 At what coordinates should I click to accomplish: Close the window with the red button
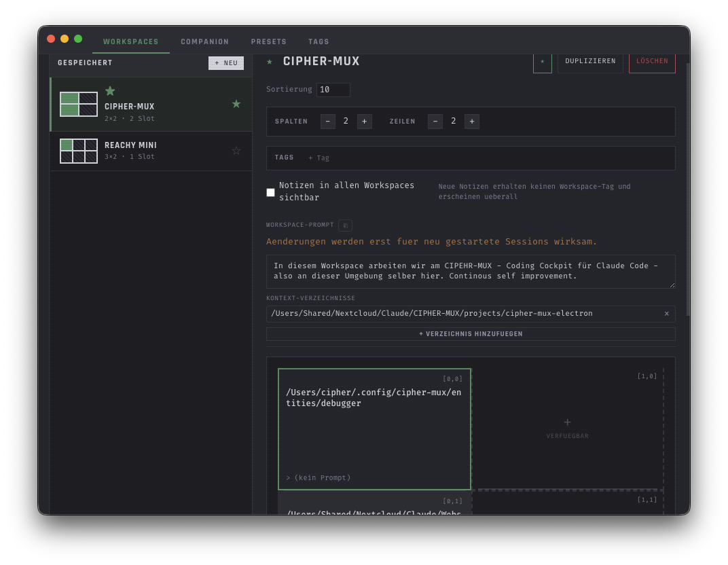(x=51, y=39)
